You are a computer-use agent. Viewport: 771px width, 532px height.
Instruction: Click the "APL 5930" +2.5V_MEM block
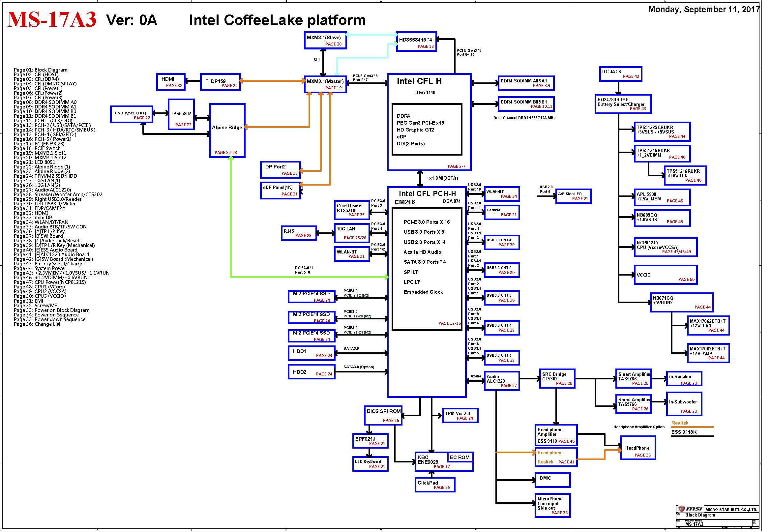pos(662,197)
